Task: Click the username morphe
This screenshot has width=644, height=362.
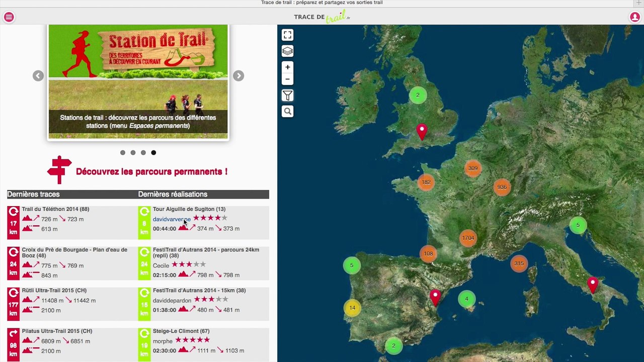Action: click(163, 341)
